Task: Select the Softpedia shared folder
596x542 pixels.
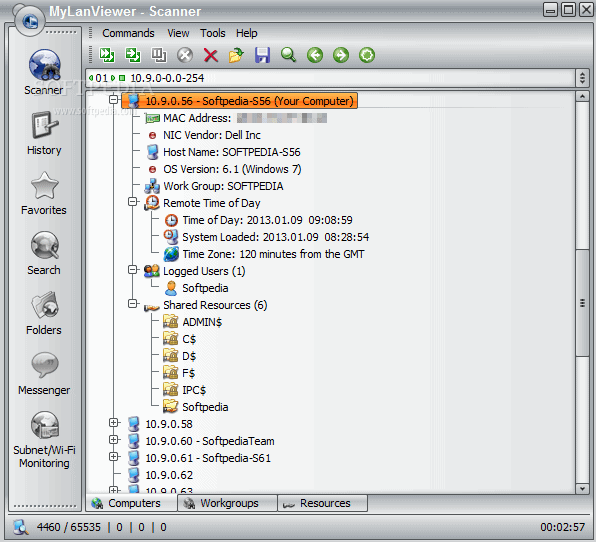Action: point(196,407)
